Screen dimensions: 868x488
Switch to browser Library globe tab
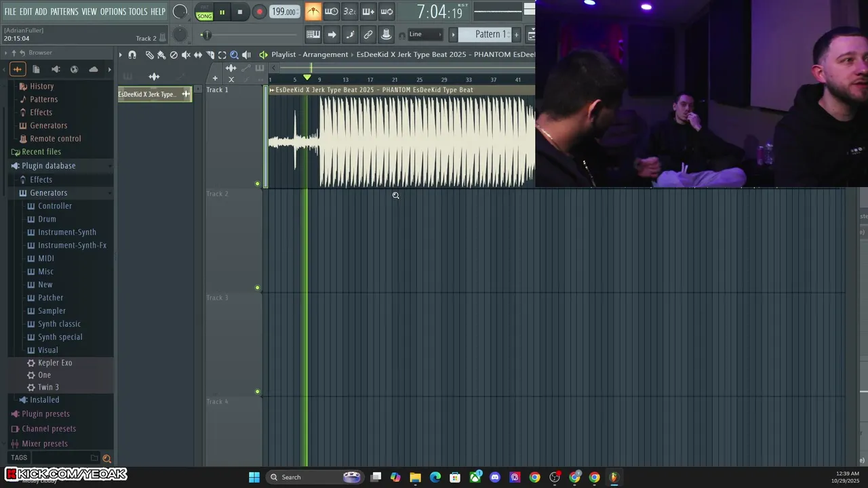(x=75, y=69)
